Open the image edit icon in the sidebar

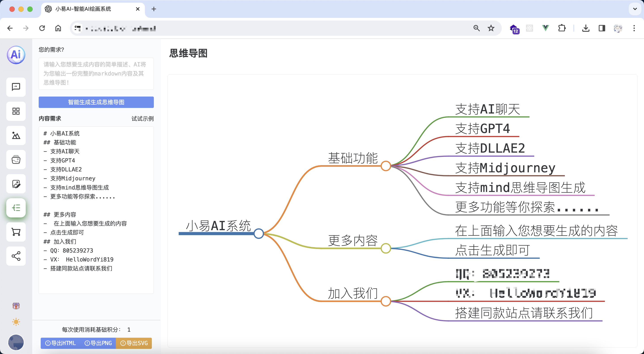tap(16, 184)
